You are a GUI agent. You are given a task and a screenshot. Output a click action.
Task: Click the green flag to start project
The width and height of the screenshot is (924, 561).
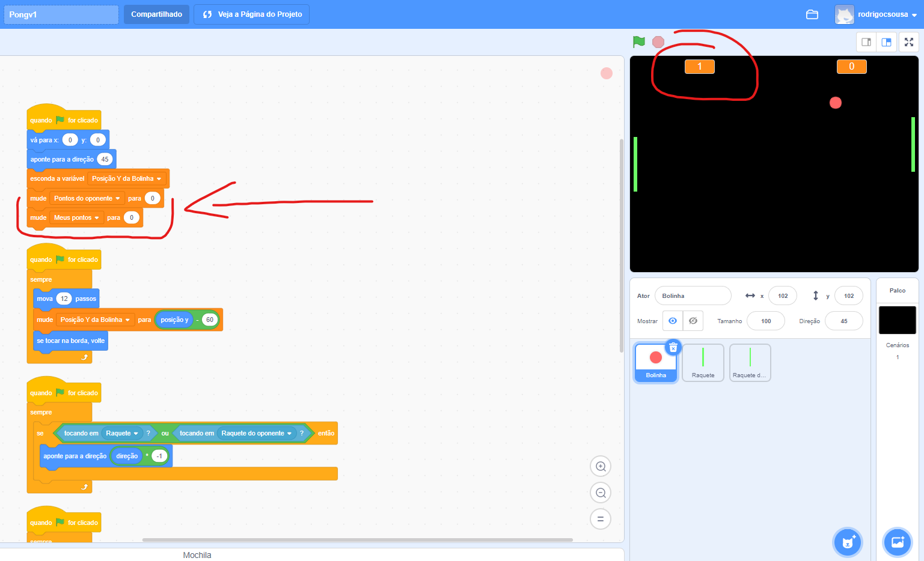point(638,42)
